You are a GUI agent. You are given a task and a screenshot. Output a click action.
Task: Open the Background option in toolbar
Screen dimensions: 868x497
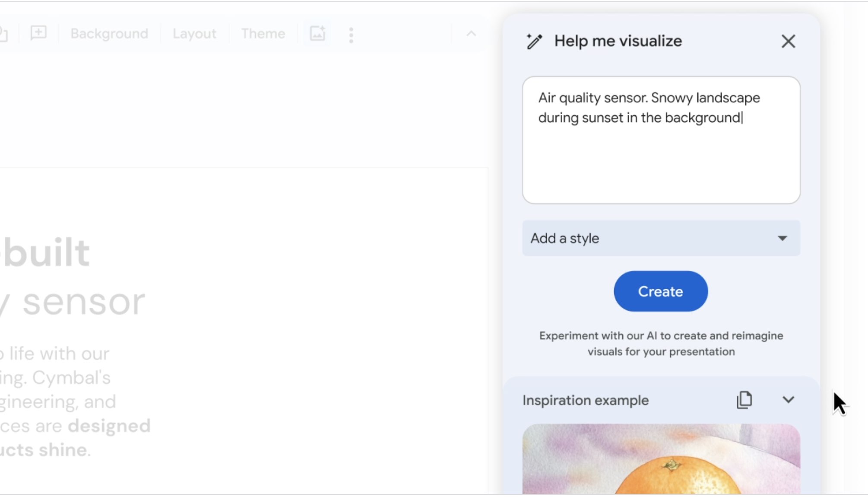[109, 34]
